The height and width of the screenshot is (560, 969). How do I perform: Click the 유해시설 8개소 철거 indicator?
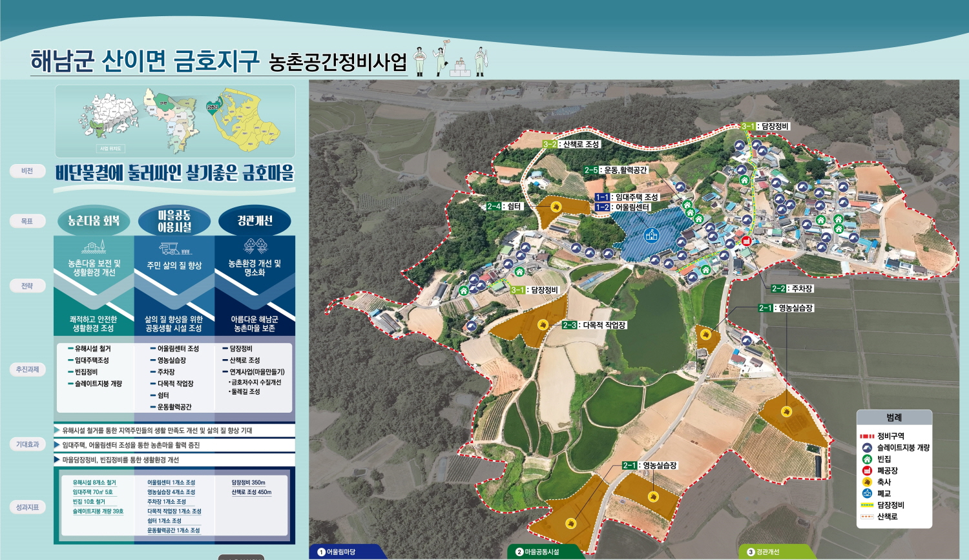coord(94,482)
